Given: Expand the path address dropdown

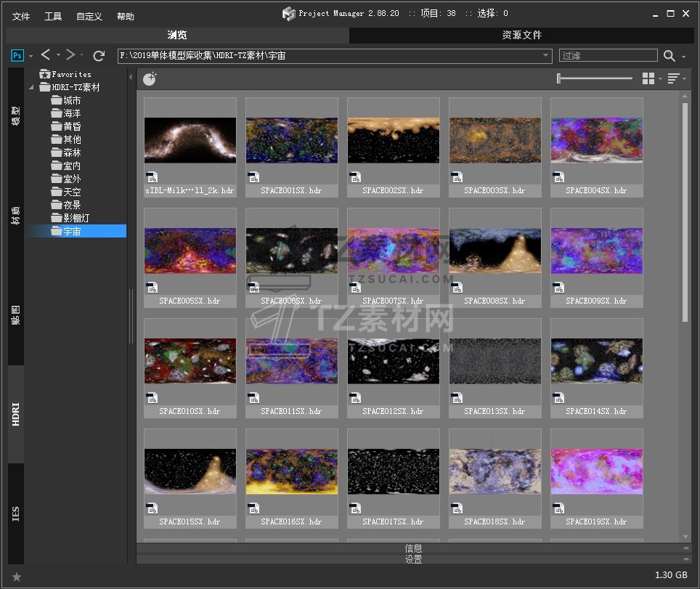Looking at the screenshot, I should [x=545, y=55].
